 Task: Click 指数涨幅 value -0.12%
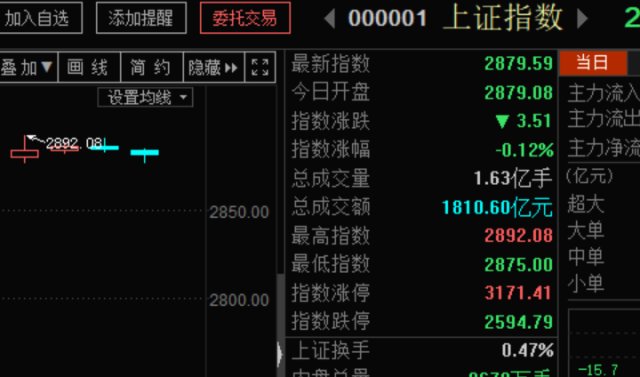point(524,150)
